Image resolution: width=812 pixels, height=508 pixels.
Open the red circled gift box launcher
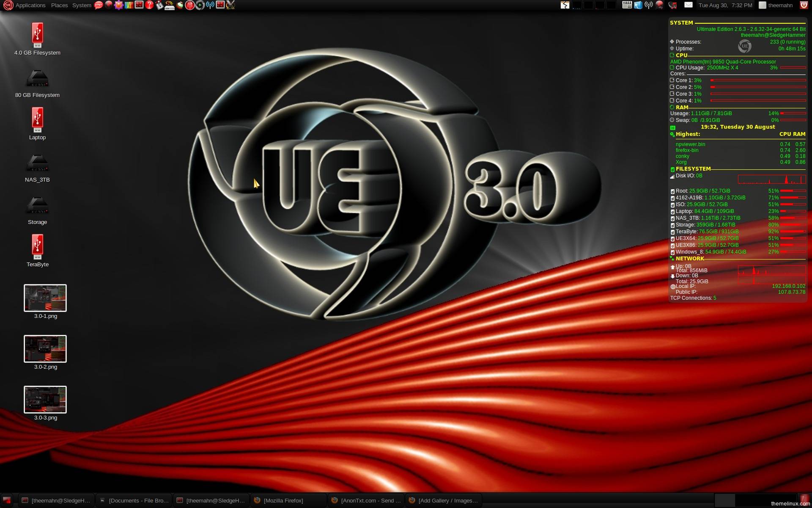pos(190,5)
